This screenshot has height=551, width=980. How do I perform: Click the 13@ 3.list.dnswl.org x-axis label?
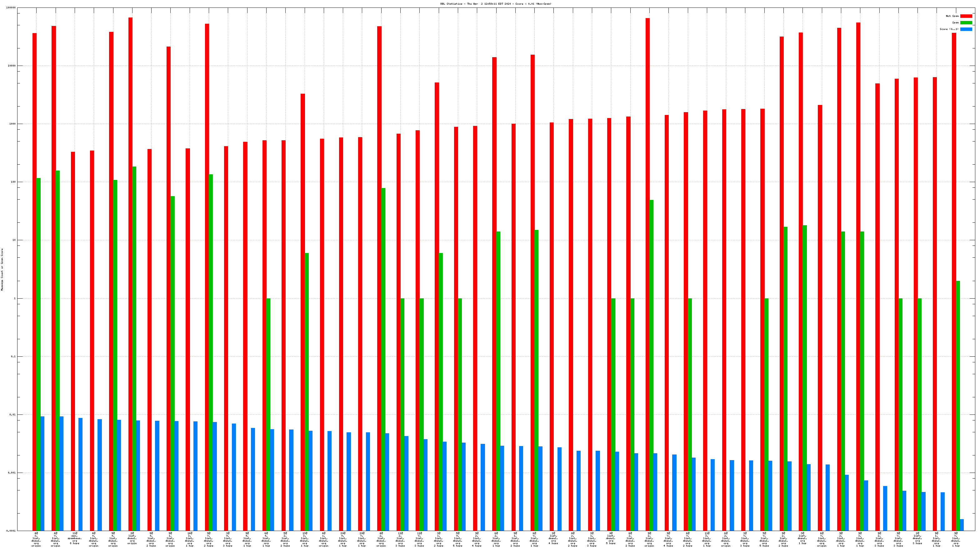(304, 539)
